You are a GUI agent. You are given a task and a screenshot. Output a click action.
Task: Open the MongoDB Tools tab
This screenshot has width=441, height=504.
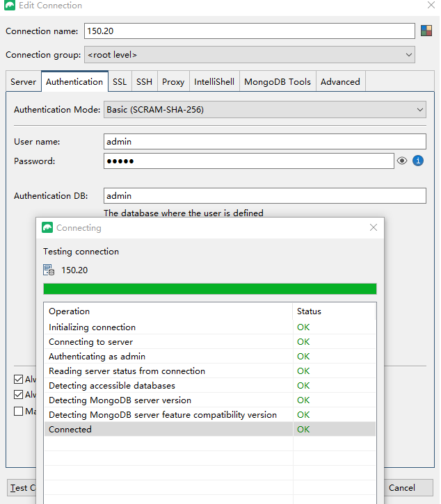tap(278, 81)
